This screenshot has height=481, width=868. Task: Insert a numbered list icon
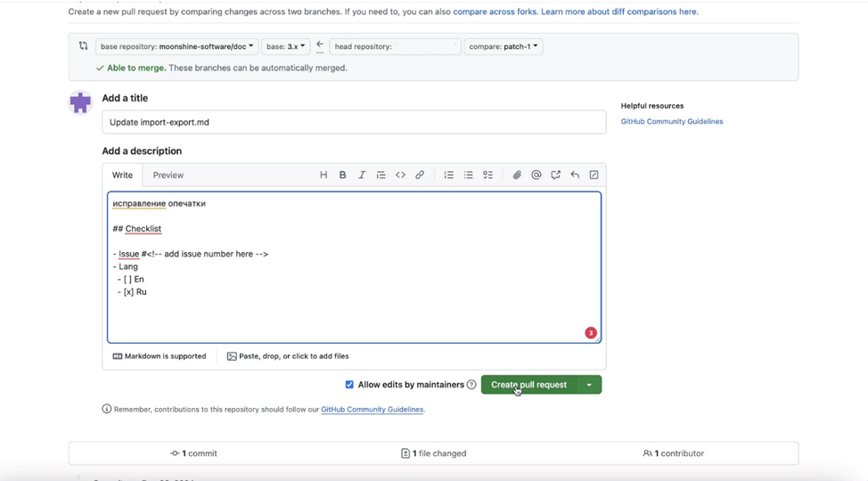(449, 175)
